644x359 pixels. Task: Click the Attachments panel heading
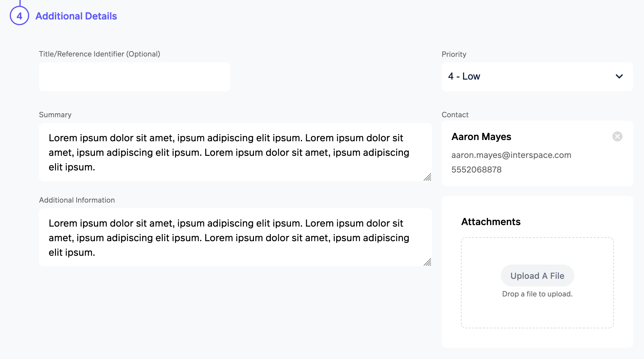[491, 222]
